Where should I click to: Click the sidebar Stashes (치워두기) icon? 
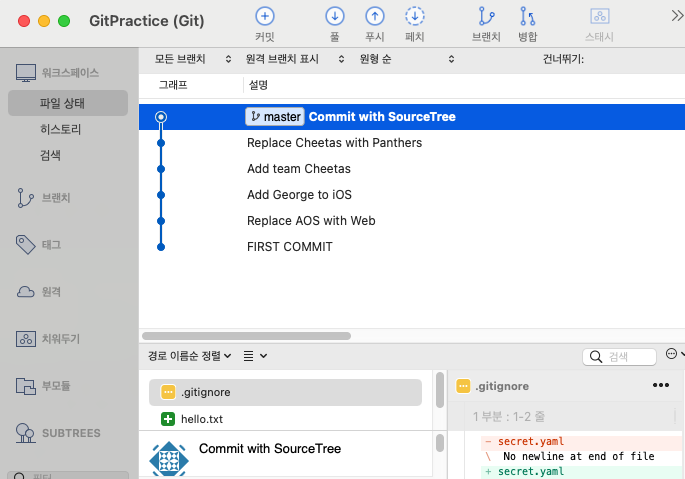pyautogui.click(x=26, y=339)
